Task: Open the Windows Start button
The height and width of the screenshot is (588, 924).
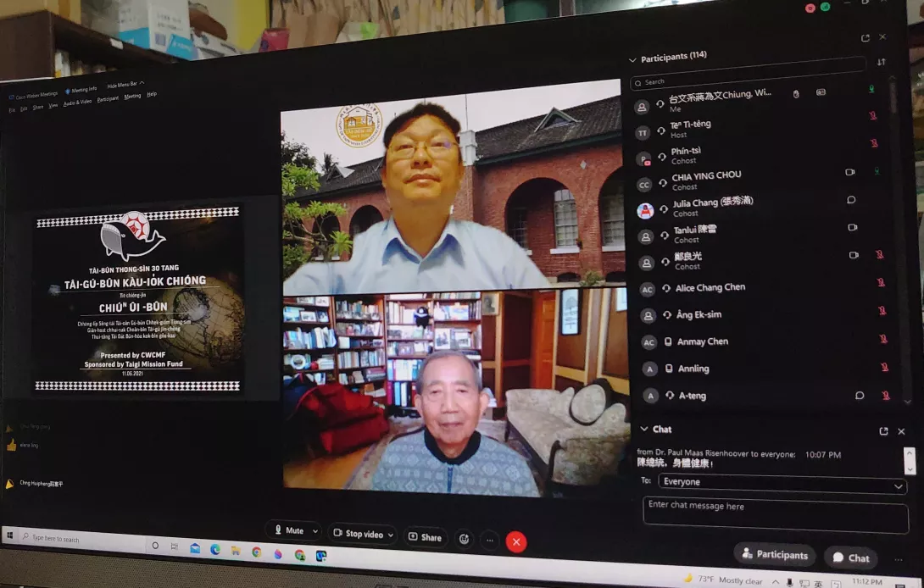Action: pyautogui.click(x=9, y=535)
